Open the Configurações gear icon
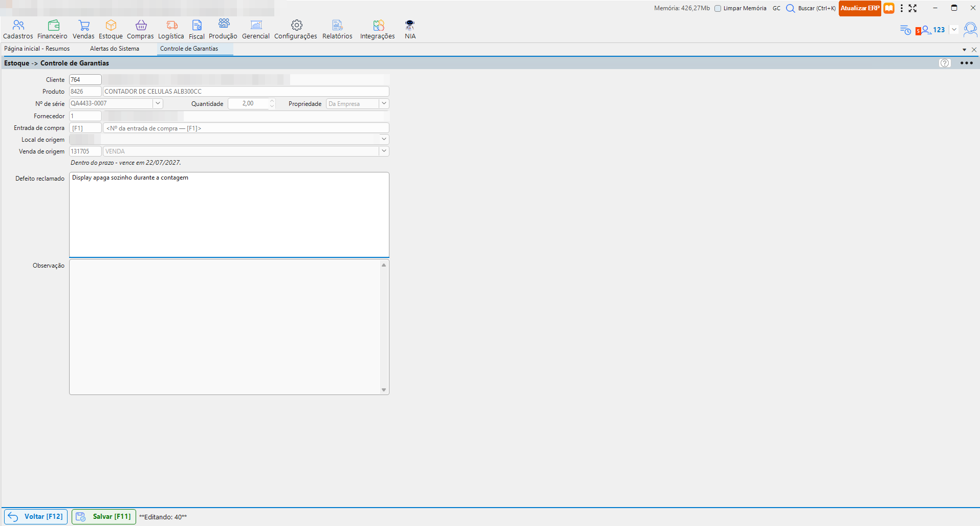Screen dimensions: 980x526 (297, 25)
